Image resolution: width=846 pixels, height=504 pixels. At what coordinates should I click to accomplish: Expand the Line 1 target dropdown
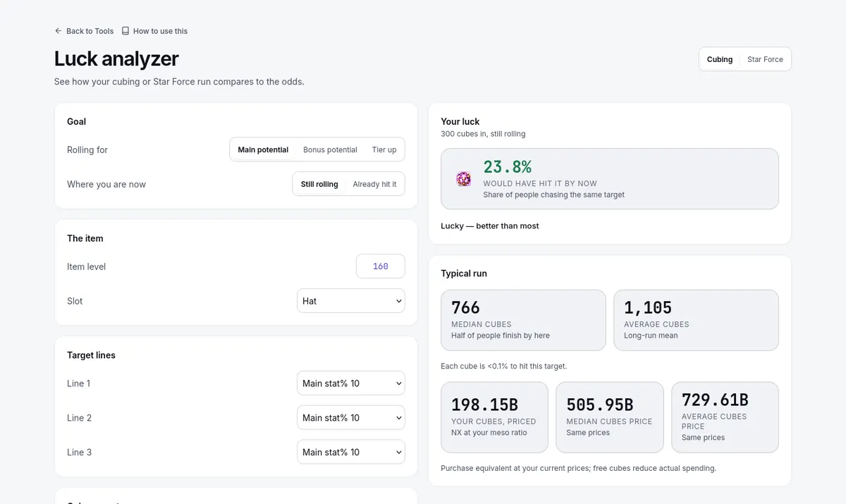click(351, 383)
